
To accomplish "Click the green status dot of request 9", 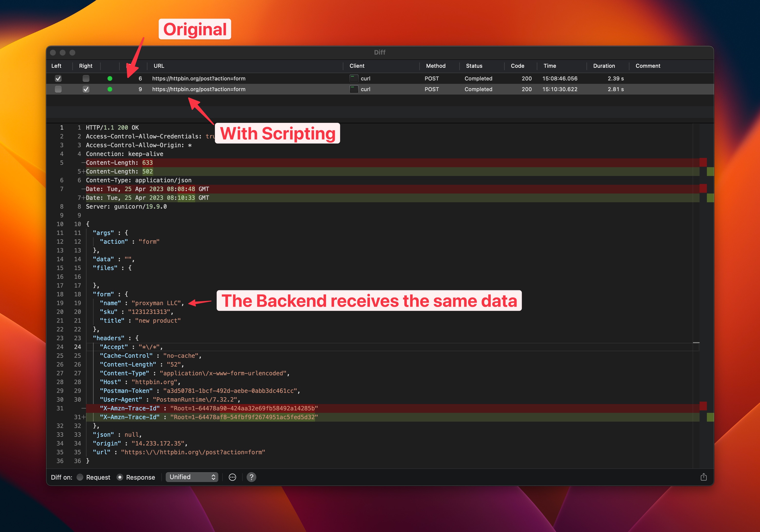I will pyautogui.click(x=110, y=89).
